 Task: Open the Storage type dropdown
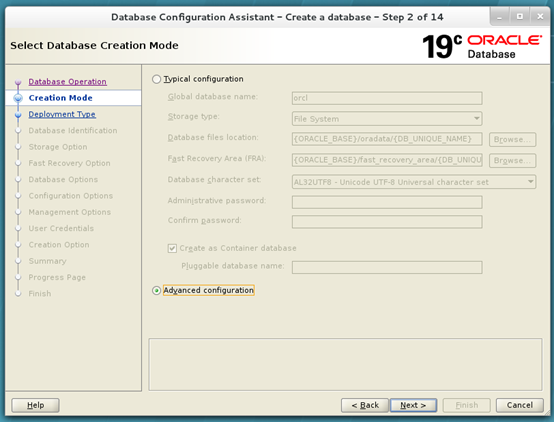(x=387, y=119)
